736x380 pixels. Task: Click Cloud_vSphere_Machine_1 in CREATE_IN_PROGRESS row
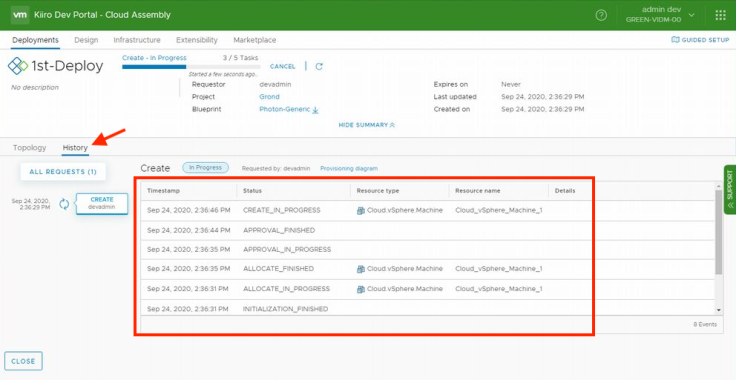point(498,211)
